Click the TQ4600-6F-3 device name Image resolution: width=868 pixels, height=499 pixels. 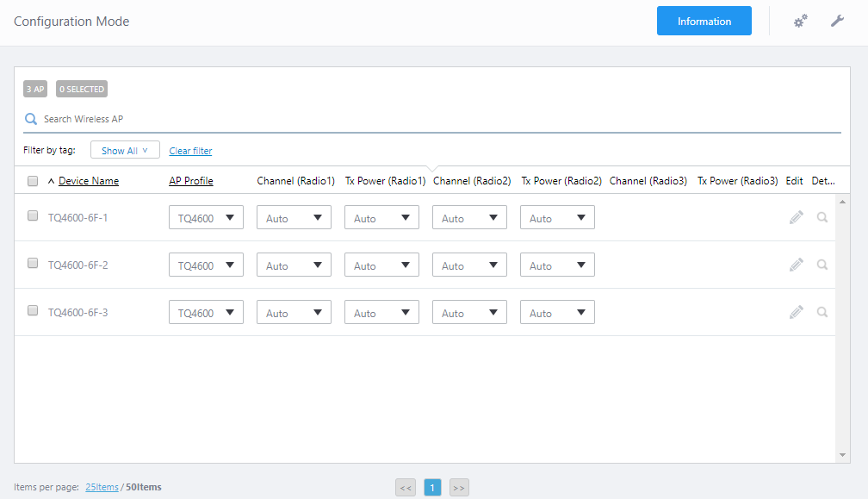tap(77, 312)
